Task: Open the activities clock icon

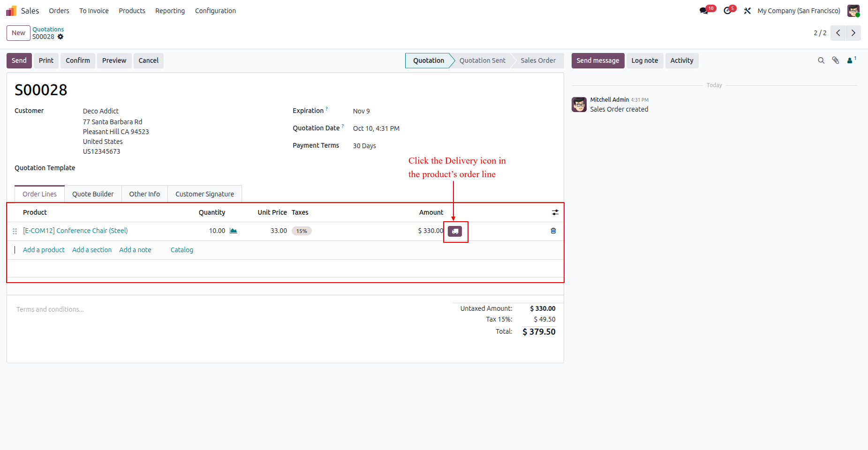Action: [728, 10]
